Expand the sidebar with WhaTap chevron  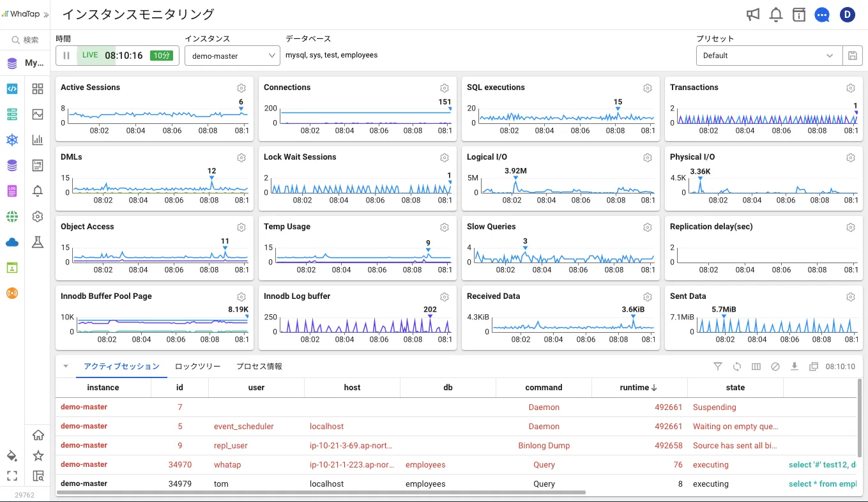[x=46, y=15]
